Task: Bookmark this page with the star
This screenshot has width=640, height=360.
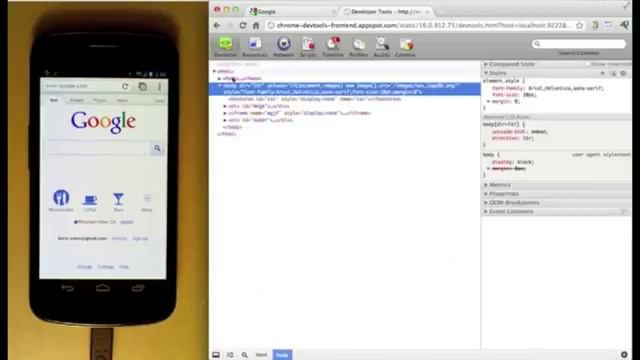Action: pyautogui.click(x=580, y=25)
